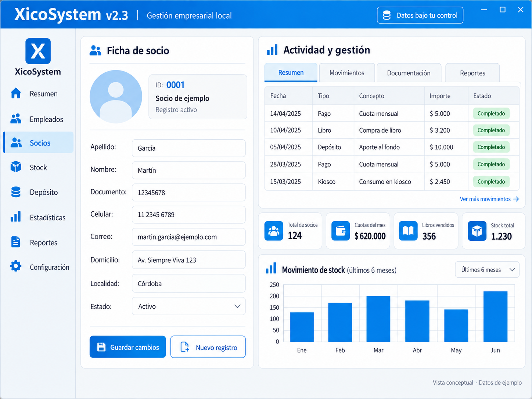Open Stock using the box icon
This screenshot has height=399, width=532.
click(16, 167)
